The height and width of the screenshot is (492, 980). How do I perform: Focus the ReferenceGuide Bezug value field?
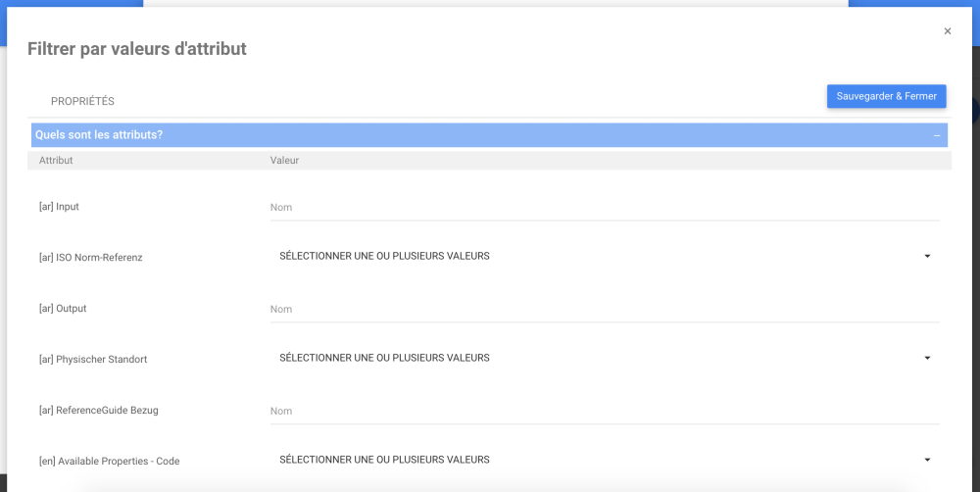point(604,412)
